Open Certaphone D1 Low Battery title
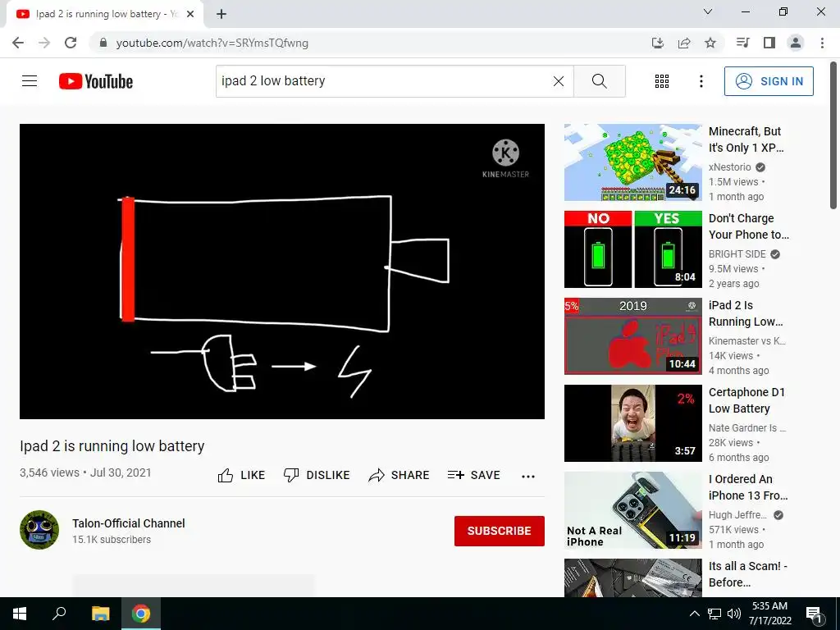 click(746, 400)
